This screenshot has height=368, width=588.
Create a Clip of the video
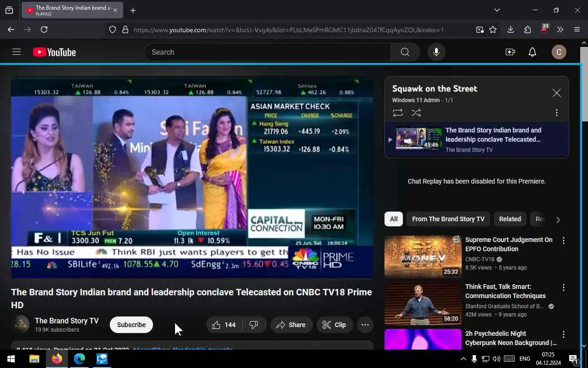pos(334,325)
